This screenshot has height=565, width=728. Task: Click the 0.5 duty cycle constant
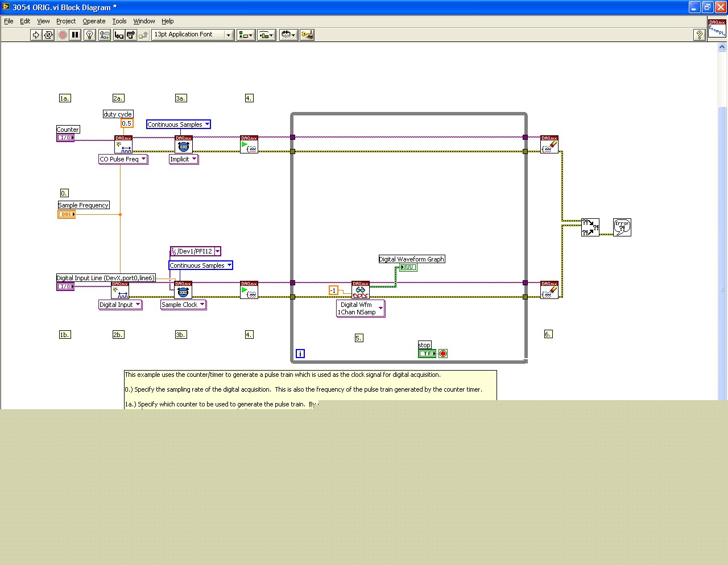point(126,123)
